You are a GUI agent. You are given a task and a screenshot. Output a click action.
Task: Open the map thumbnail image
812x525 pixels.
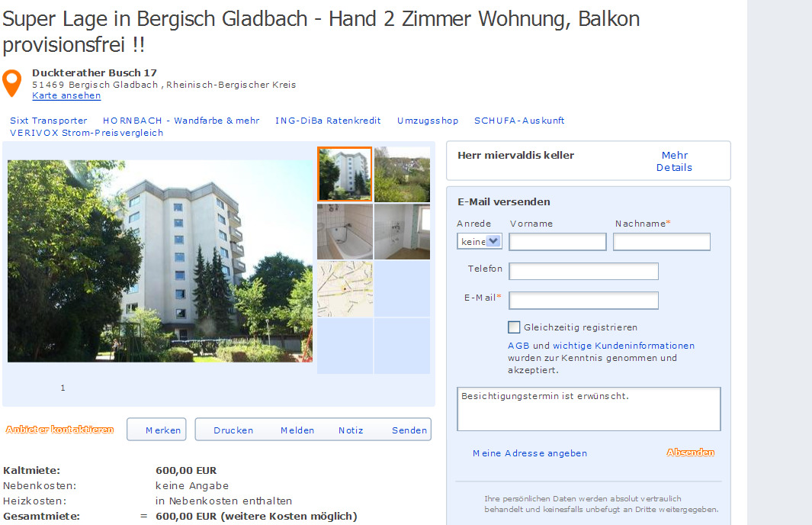(345, 289)
